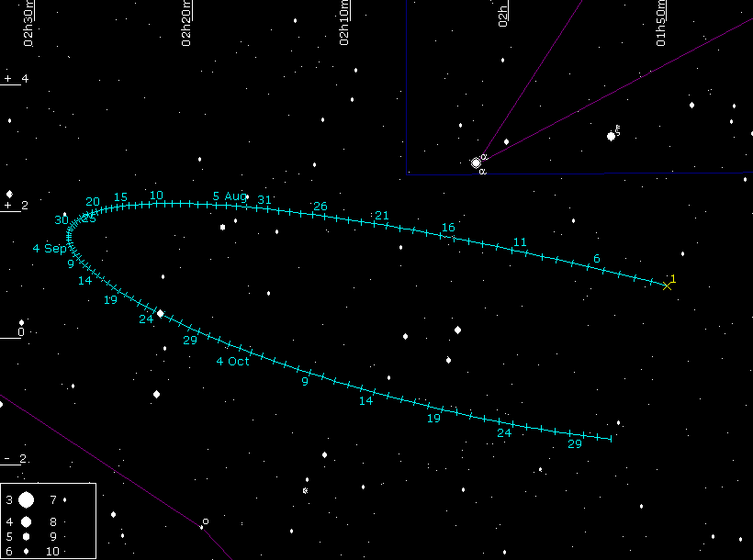
Task: Click the "16" date label on the track
Action: click(x=448, y=227)
